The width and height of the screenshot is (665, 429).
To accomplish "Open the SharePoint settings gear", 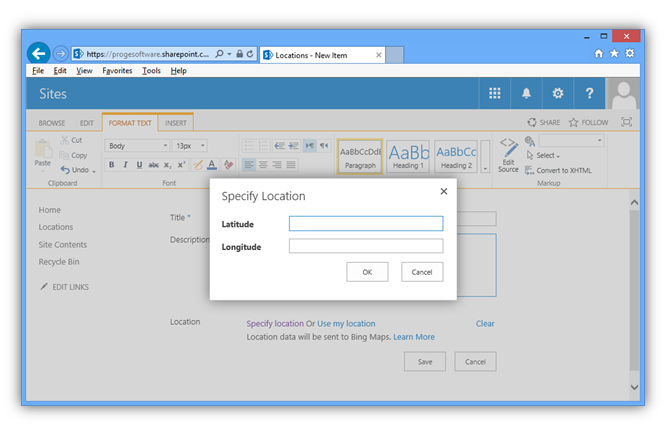I will pos(558,93).
